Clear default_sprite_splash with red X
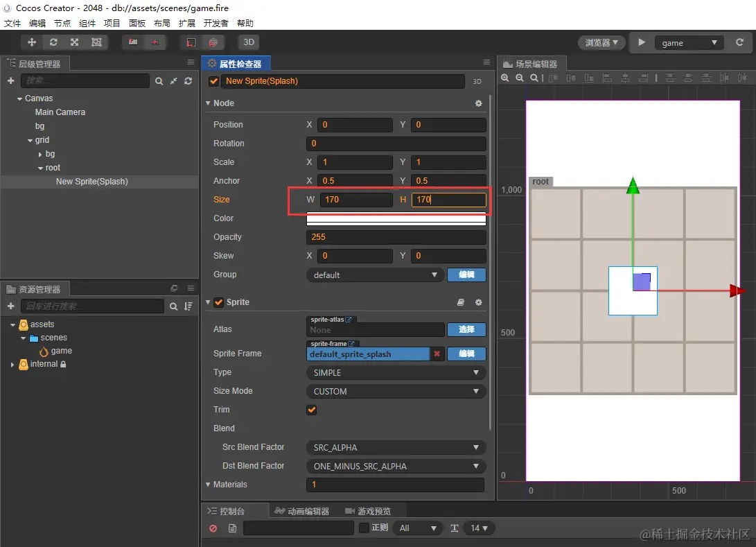 pyautogui.click(x=437, y=354)
